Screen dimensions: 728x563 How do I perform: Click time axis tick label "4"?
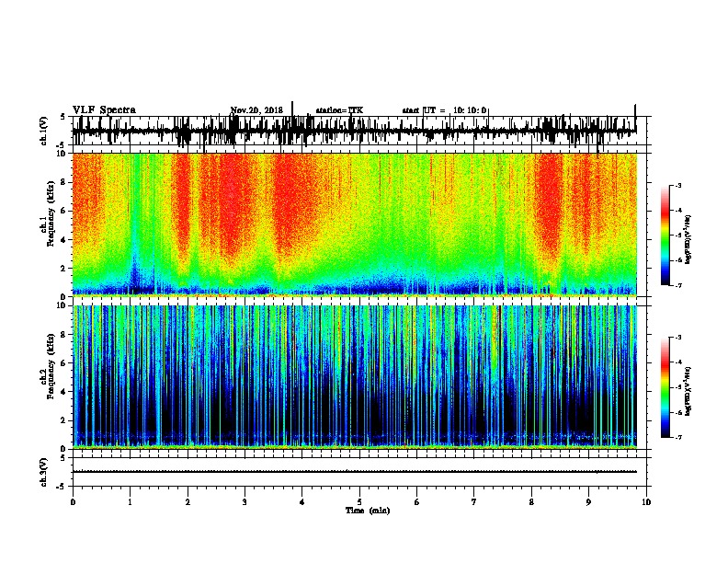(x=302, y=502)
